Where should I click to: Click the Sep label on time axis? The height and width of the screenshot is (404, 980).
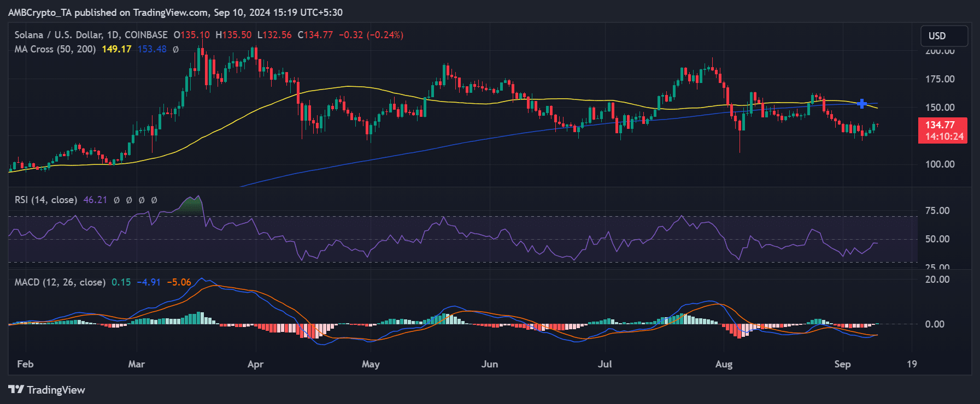(x=842, y=364)
